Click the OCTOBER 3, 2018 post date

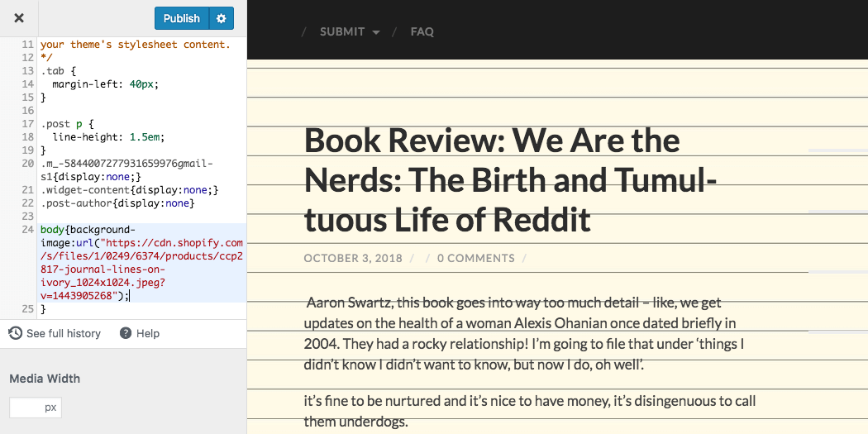click(353, 258)
